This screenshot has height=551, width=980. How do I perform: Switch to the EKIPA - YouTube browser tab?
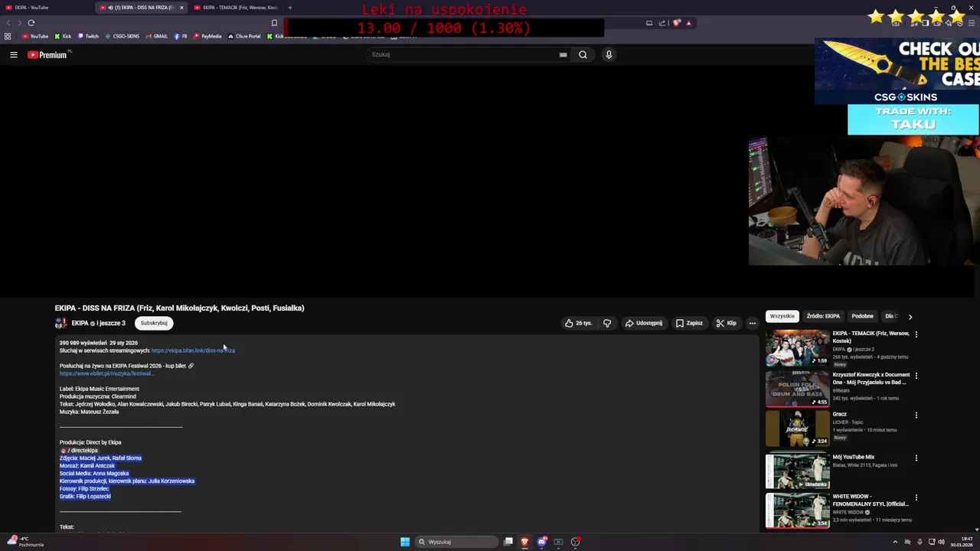click(x=46, y=8)
